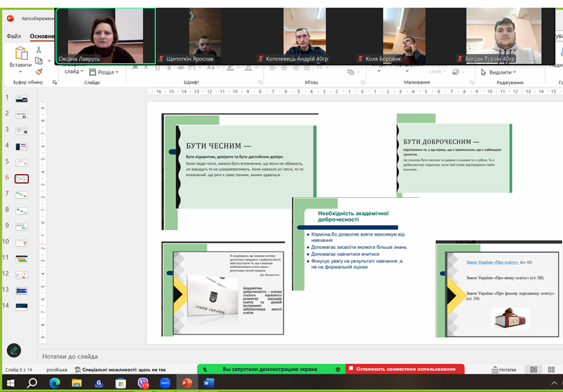Image resolution: width=563 pixels, height=392 pixels.
Task: Click the Copy icon in clipboard group
Action: [x=39, y=61]
